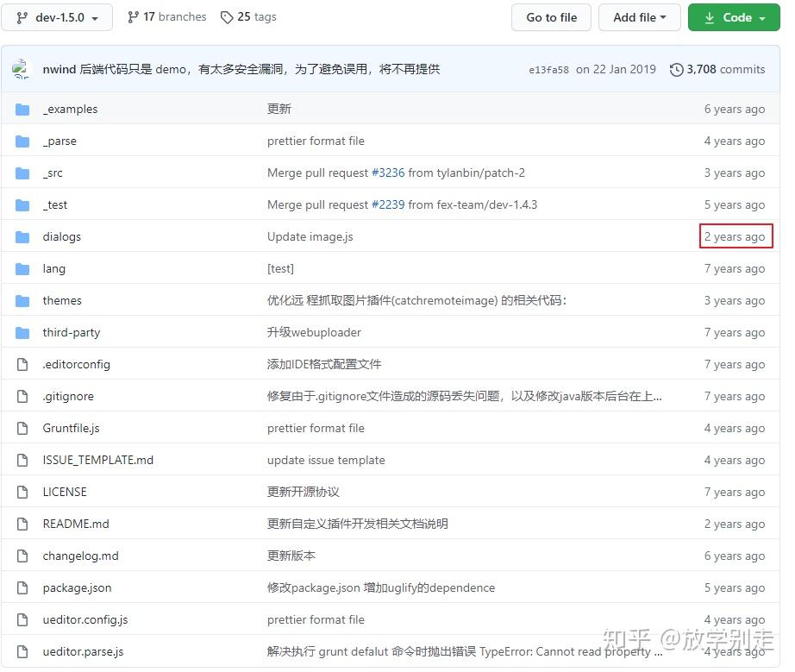Click the file icon next to LICENSE

pos(22,492)
